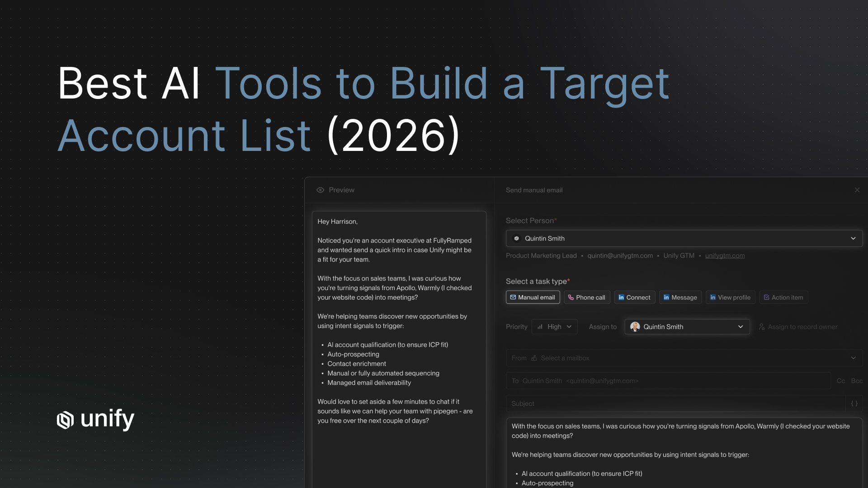Add Cc recipients
Image resolution: width=868 pixels, height=488 pixels.
click(841, 381)
